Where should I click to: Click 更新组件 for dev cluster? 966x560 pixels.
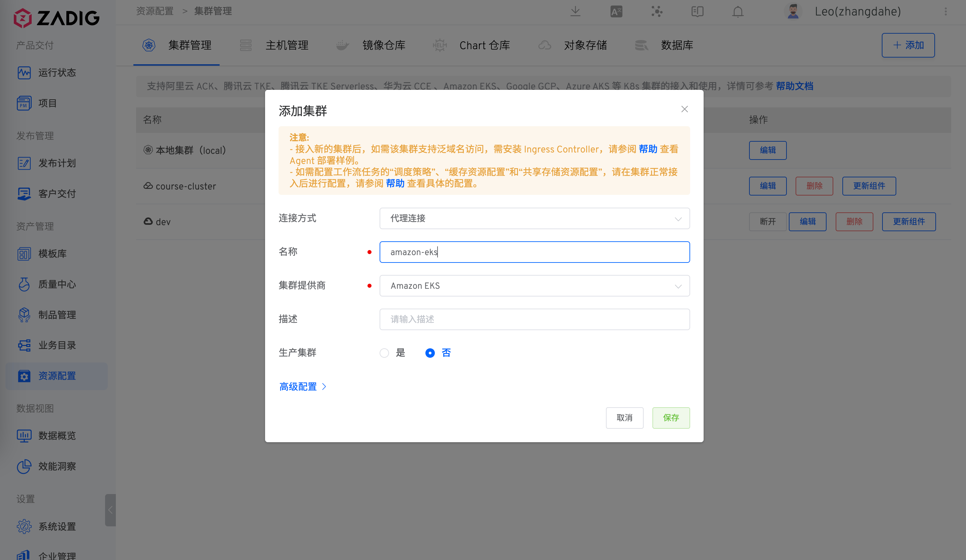point(909,221)
